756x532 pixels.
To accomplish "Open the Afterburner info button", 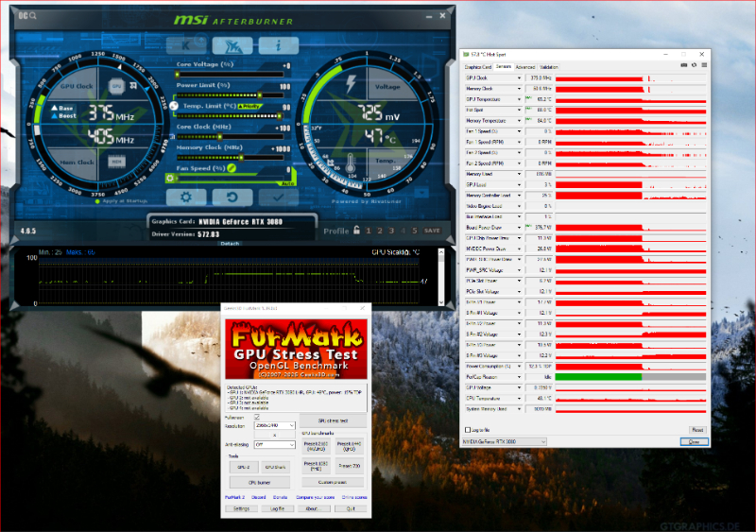I will coord(278,45).
